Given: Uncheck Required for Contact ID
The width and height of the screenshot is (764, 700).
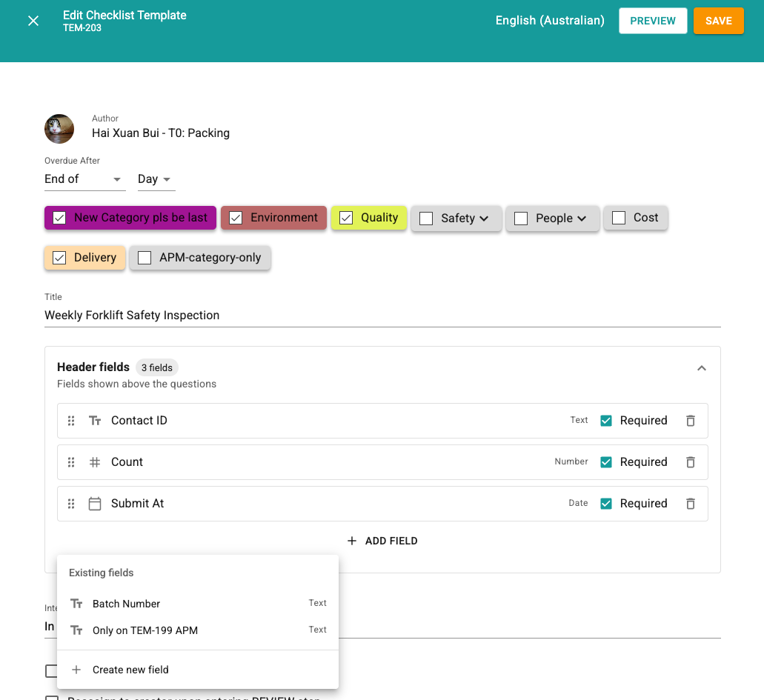Looking at the screenshot, I should click(x=606, y=421).
